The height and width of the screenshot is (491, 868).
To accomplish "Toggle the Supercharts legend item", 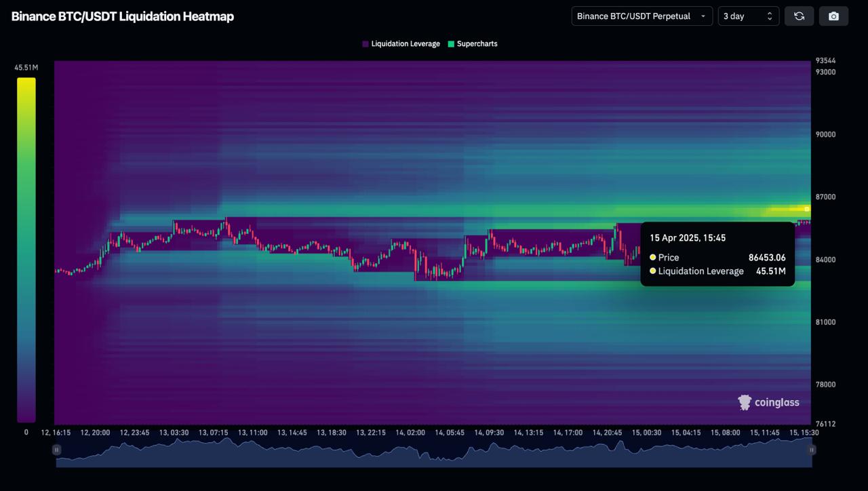I will [473, 43].
